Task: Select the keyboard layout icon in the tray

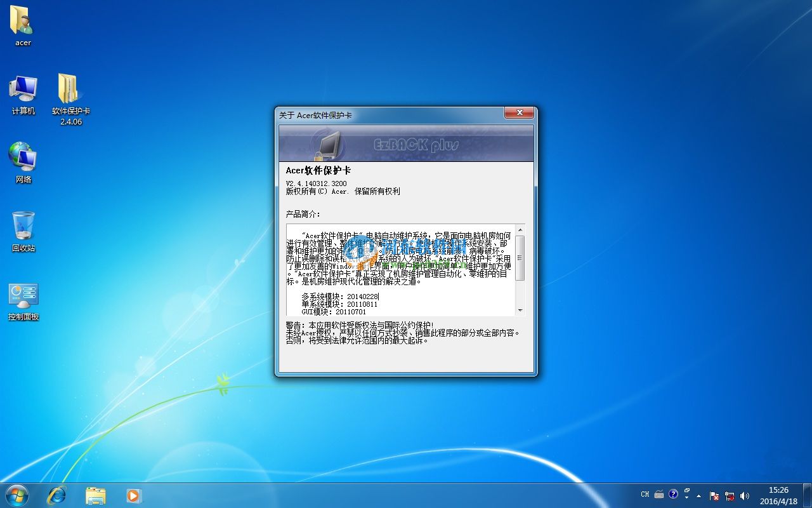Action: 660,495
